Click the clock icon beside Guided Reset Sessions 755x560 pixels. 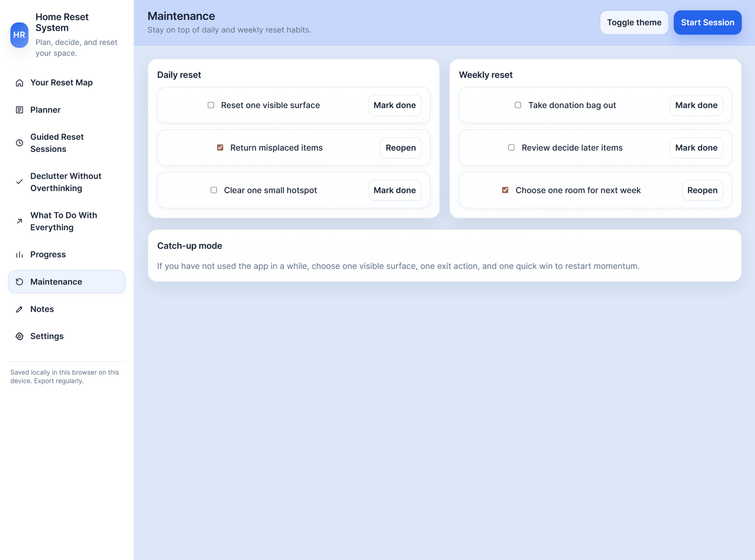click(19, 143)
